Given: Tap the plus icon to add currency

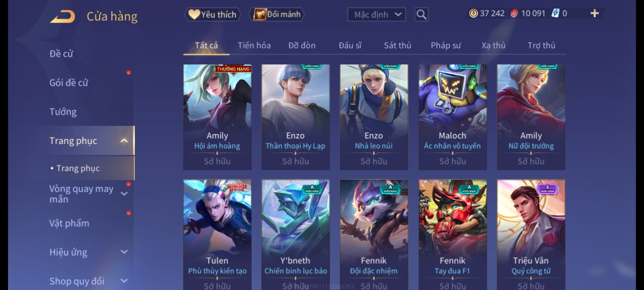Looking at the screenshot, I should (595, 13).
